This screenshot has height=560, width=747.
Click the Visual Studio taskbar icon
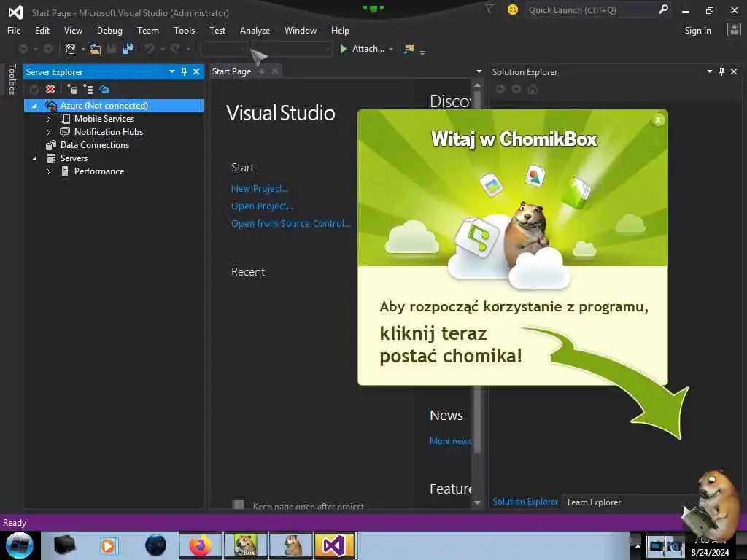click(334, 545)
